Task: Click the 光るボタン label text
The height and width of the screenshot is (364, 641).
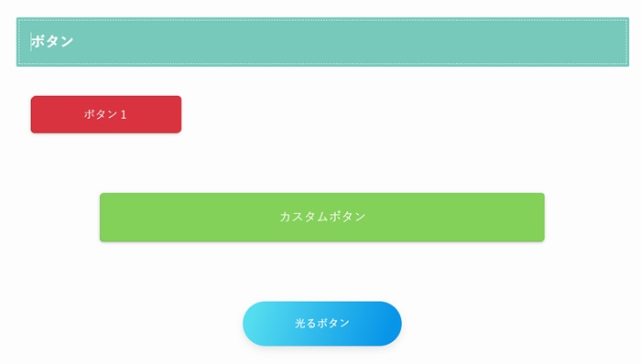Action: 322,323
